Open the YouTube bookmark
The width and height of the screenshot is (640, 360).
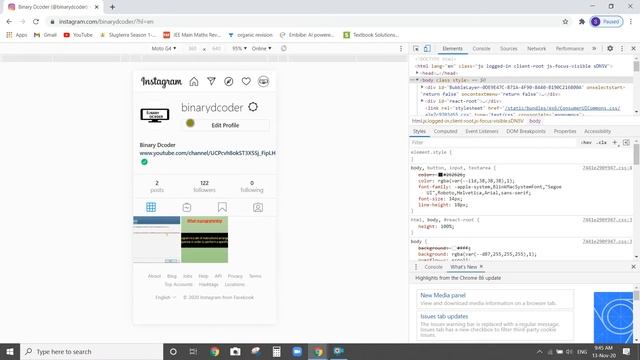point(78,35)
